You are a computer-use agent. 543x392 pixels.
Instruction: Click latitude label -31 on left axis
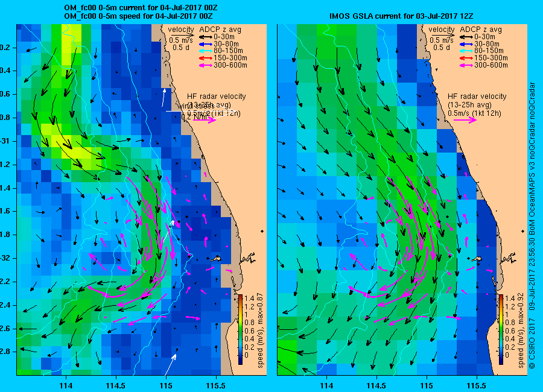(5, 141)
